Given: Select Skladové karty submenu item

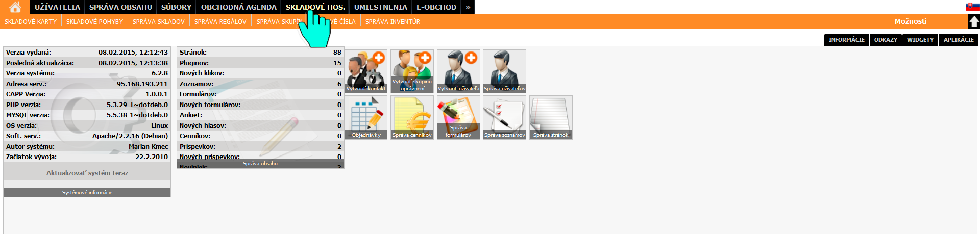Looking at the screenshot, I should coord(31,22).
